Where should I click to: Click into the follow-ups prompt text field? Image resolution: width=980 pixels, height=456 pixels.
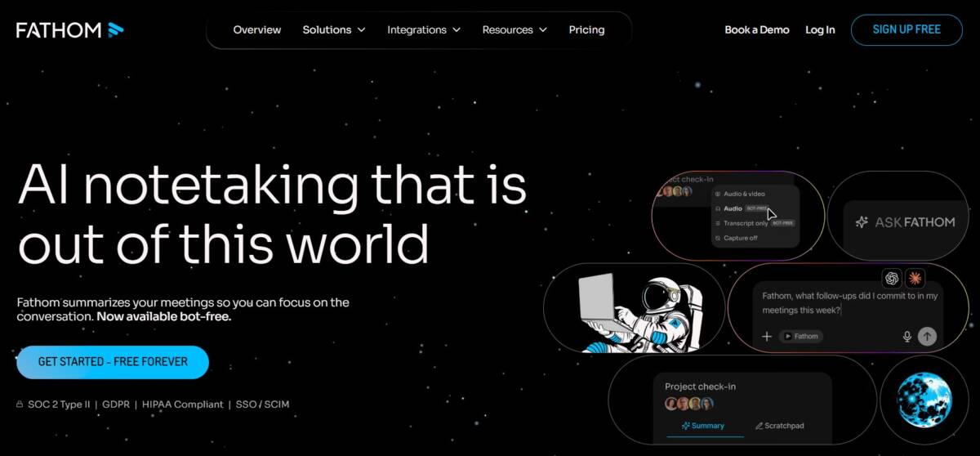tap(849, 302)
